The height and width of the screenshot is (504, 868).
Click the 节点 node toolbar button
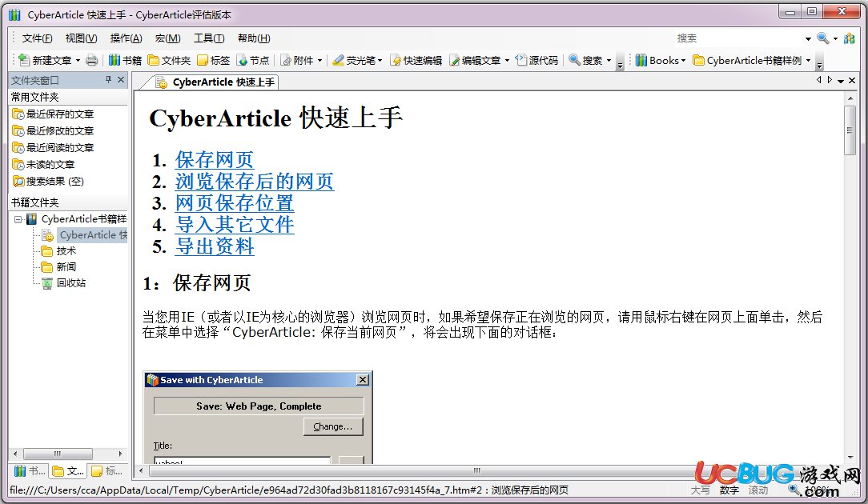(x=252, y=60)
